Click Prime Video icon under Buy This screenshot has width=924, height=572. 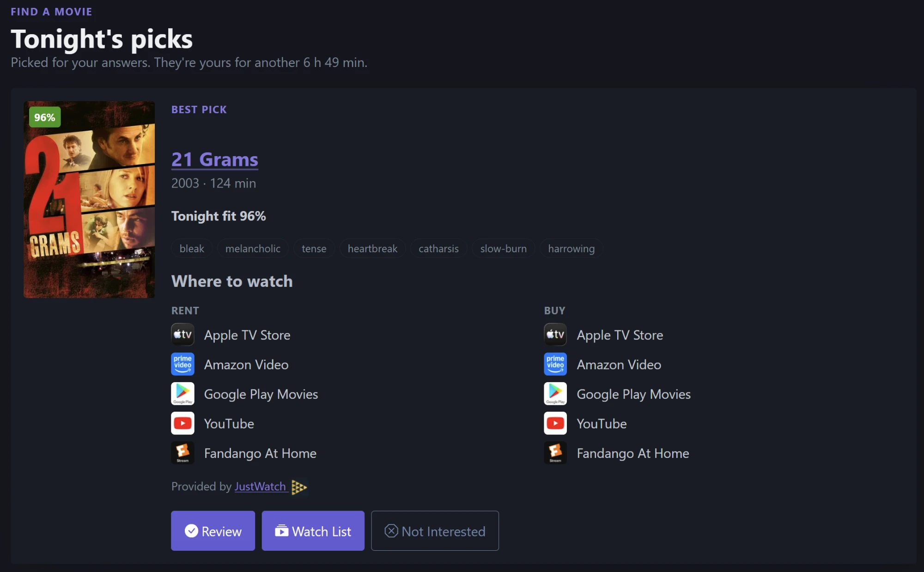click(x=555, y=364)
